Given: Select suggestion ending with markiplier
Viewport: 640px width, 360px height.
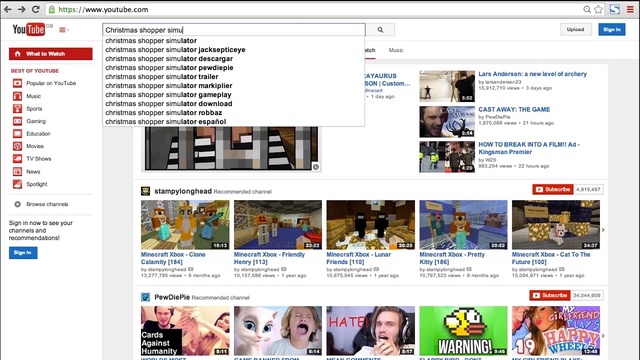Looking at the screenshot, I should (x=233, y=86).
